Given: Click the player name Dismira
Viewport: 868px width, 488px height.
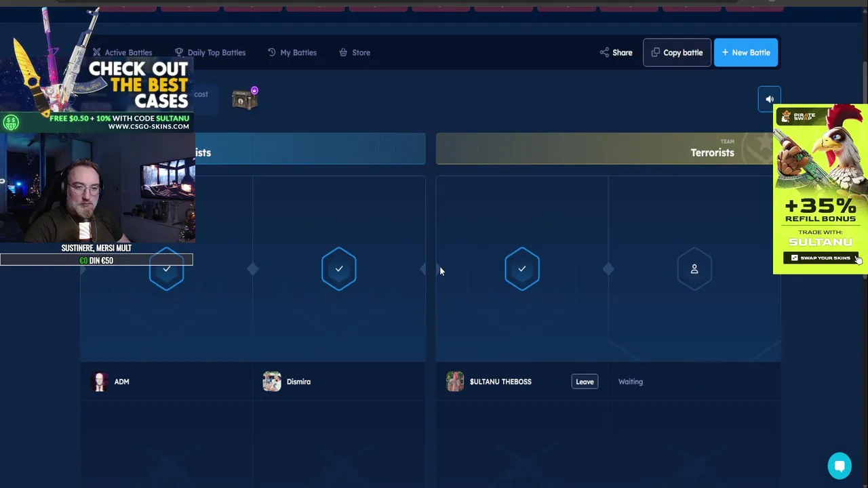Looking at the screenshot, I should 298,382.
